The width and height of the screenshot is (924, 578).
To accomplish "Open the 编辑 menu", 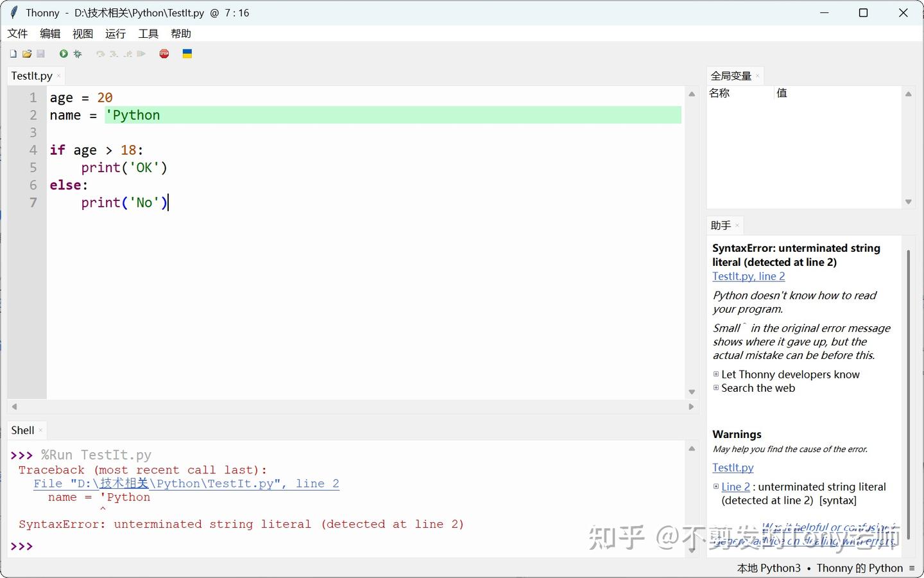I will tap(50, 33).
